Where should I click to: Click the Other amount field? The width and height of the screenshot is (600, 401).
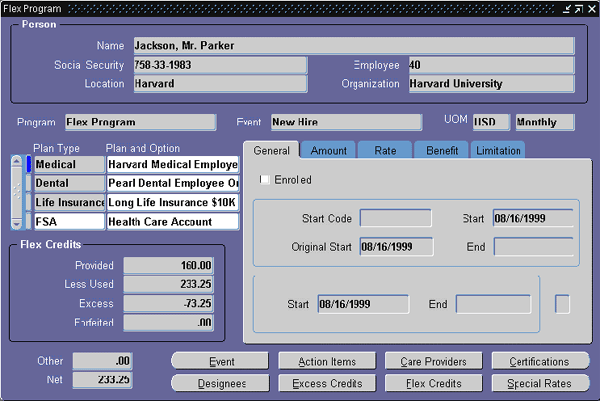pos(103,361)
